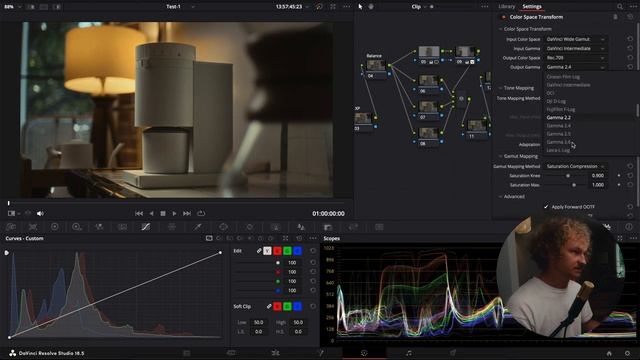
Task: Toggle the curve Edit channel link
Action: (259, 251)
